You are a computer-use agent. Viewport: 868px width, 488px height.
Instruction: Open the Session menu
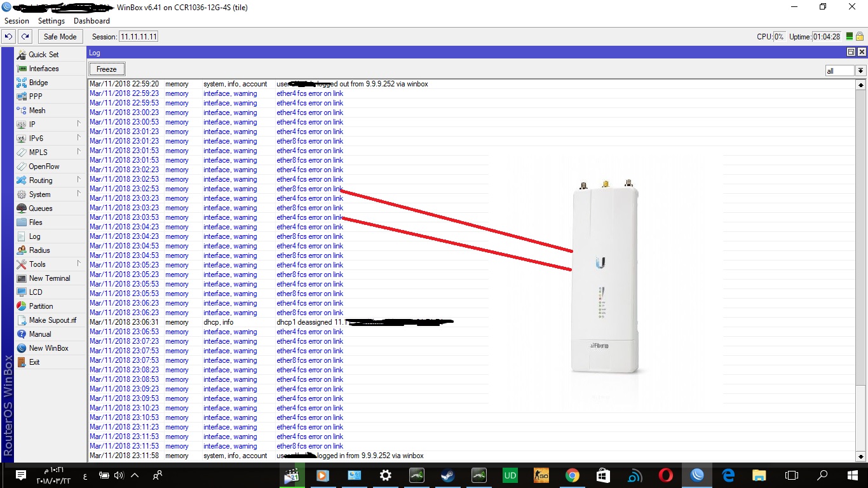(x=17, y=21)
